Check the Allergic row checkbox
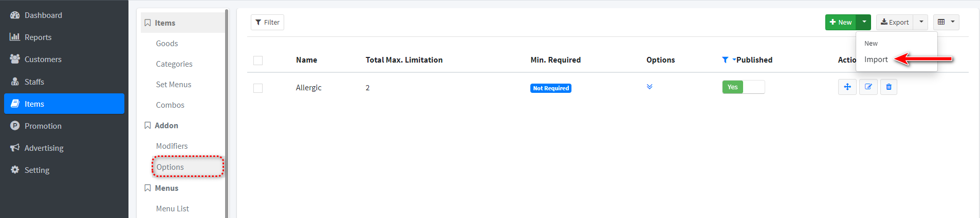 (258, 88)
